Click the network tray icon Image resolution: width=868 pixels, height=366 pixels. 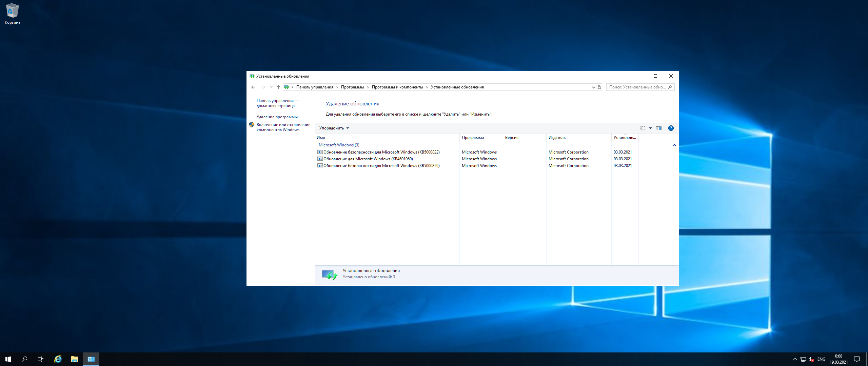(803, 359)
